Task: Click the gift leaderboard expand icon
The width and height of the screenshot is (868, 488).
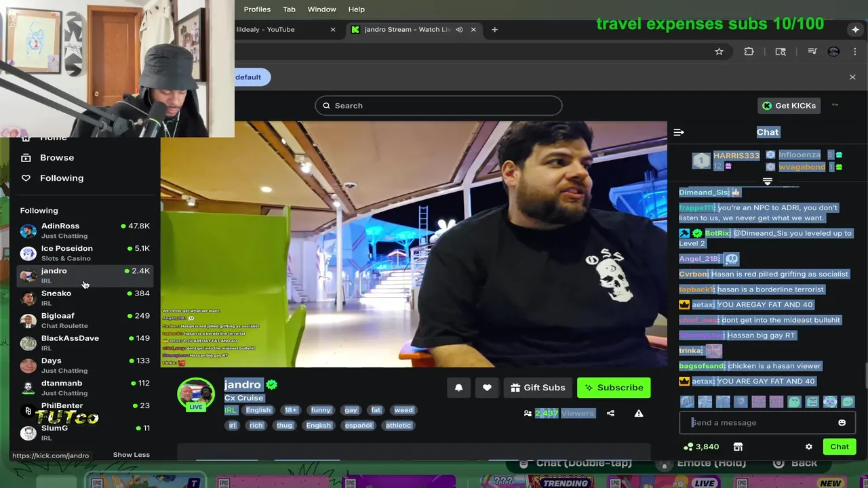Action: [768, 182]
